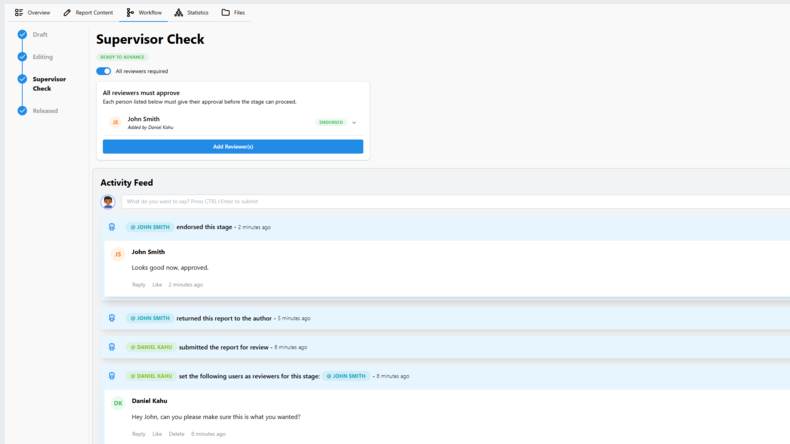Click the Workflow branch icon
This screenshot has height=444, width=790.
point(130,13)
